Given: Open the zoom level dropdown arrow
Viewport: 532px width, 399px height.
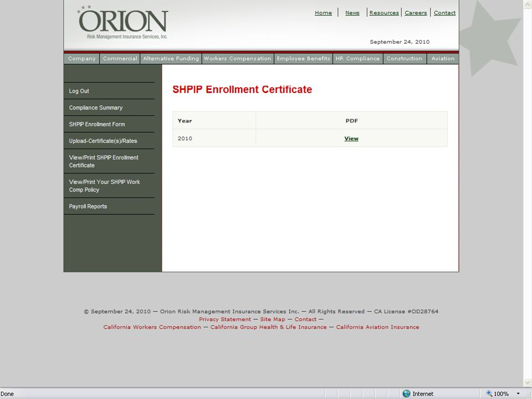Looking at the screenshot, I should (518, 393).
